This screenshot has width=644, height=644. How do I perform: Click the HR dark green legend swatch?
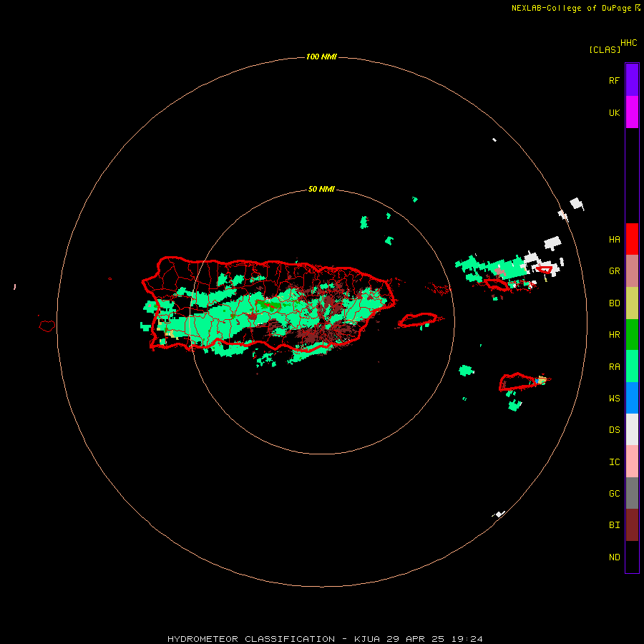[x=632, y=335]
